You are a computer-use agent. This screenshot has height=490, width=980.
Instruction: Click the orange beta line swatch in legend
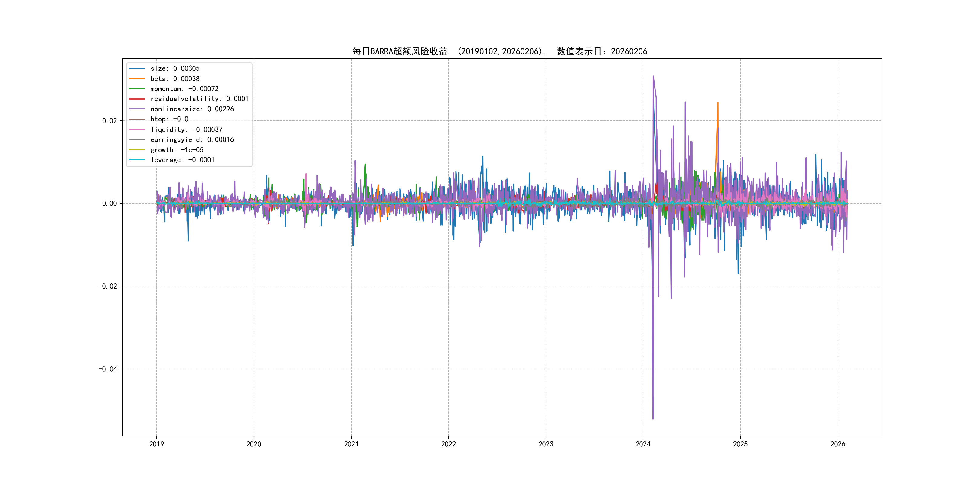point(137,79)
